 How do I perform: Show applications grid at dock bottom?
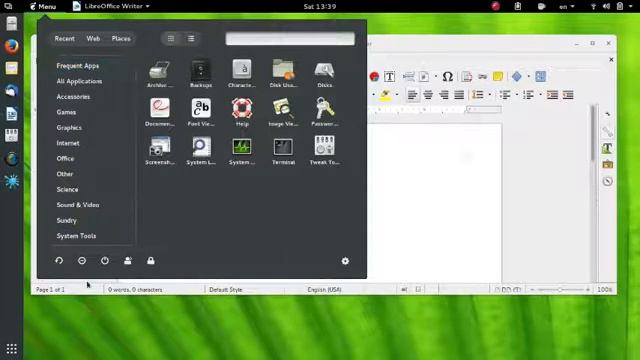coord(11,349)
